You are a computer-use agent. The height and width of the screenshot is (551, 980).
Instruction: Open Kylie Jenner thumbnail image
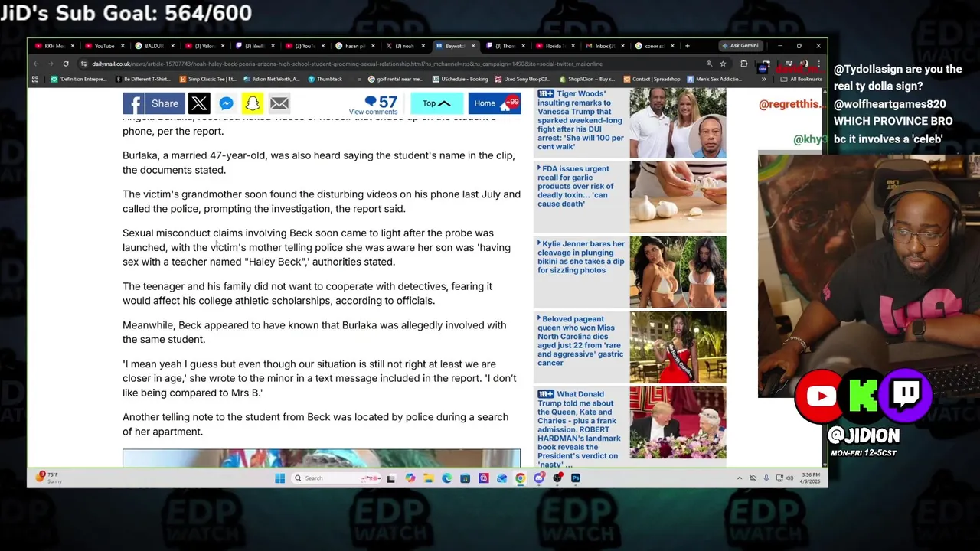pyautogui.click(x=678, y=272)
